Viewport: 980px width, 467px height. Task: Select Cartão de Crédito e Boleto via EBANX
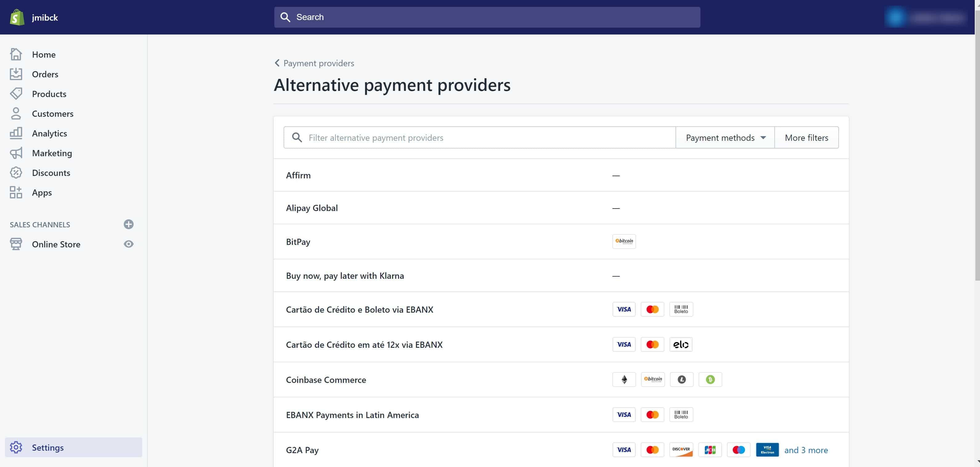561,309
